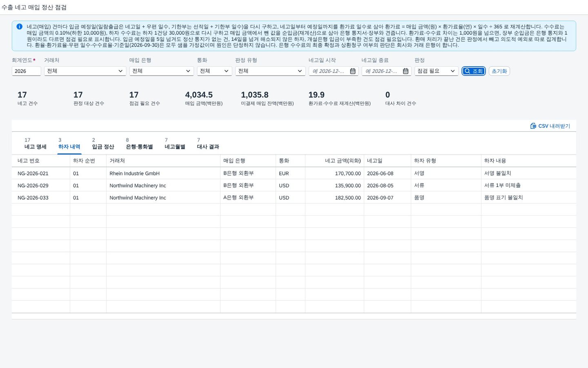Image resolution: width=588 pixels, height=368 pixels.
Task: Click the EUR currency cell
Action: pos(290,173)
